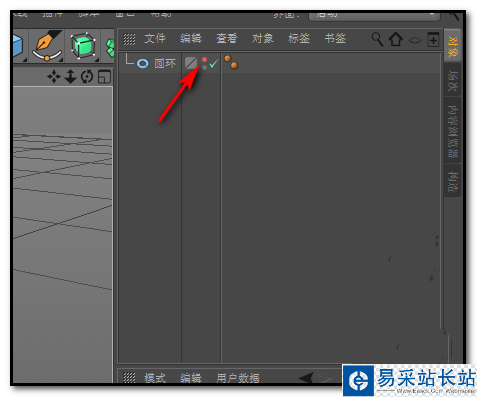Toggle the grey layer square of 圆环

click(191, 63)
